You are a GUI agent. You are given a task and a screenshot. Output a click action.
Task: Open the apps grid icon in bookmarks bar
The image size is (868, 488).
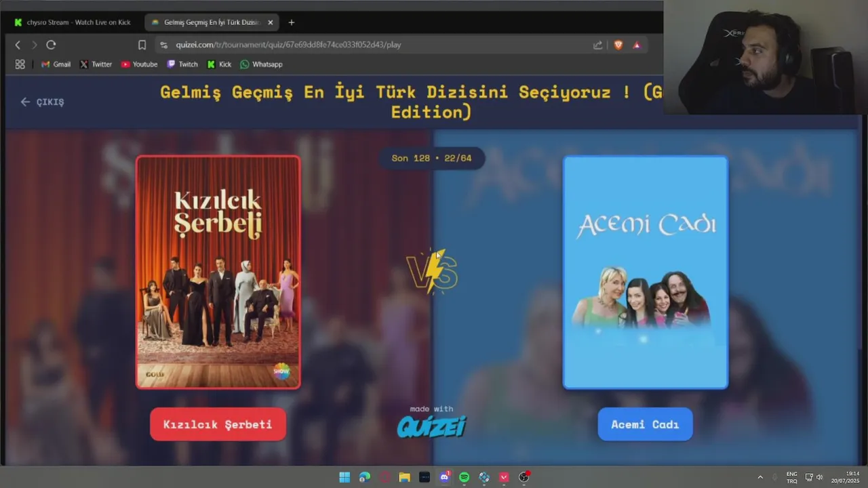[20, 64]
